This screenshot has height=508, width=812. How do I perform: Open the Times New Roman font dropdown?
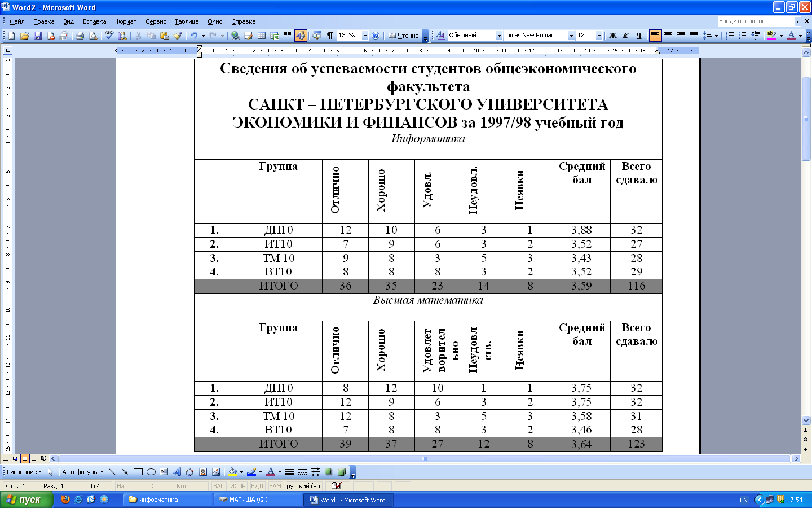click(571, 36)
